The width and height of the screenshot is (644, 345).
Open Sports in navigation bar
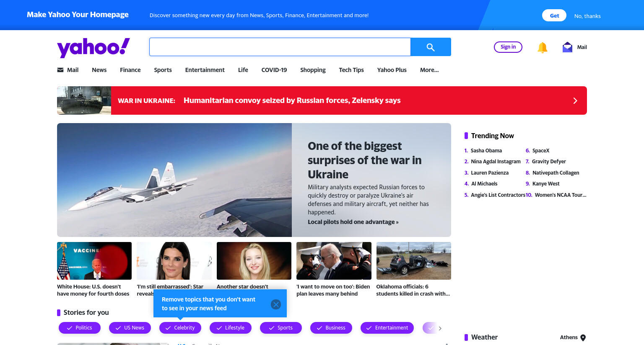click(163, 70)
